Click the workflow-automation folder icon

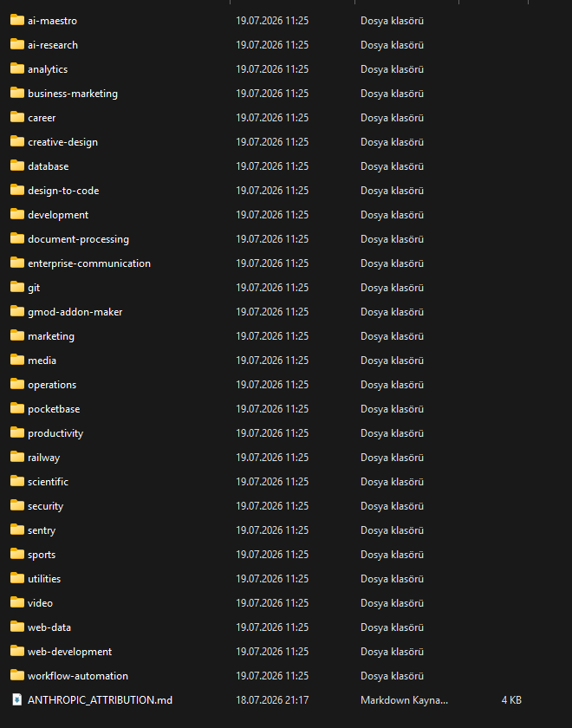click(x=17, y=675)
